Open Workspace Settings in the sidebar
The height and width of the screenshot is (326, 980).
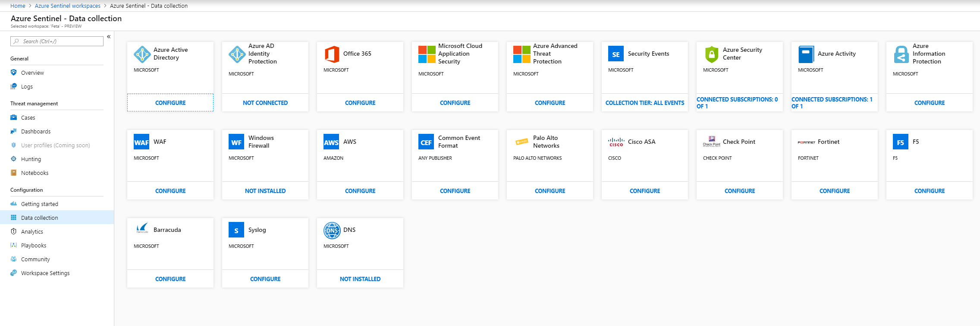45,273
